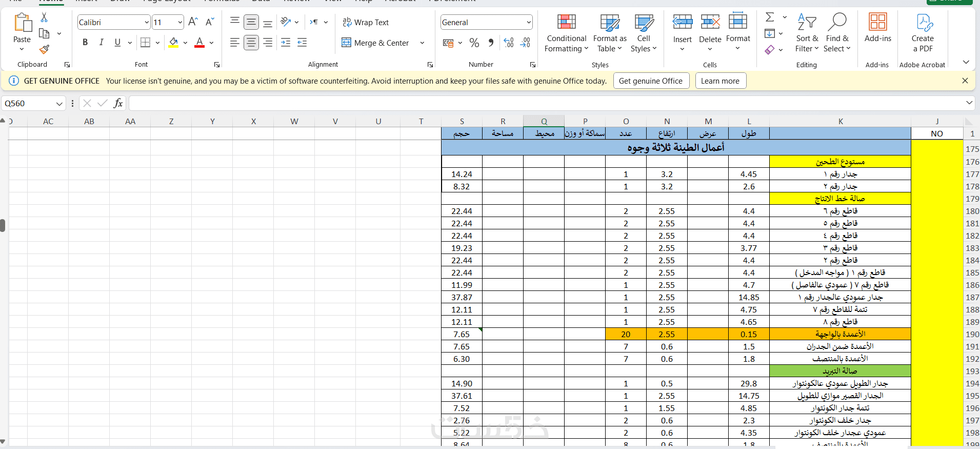Viewport: 980px width, 449px height.
Task: Decrease indent in Alignment group
Action: click(x=286, y=43)
